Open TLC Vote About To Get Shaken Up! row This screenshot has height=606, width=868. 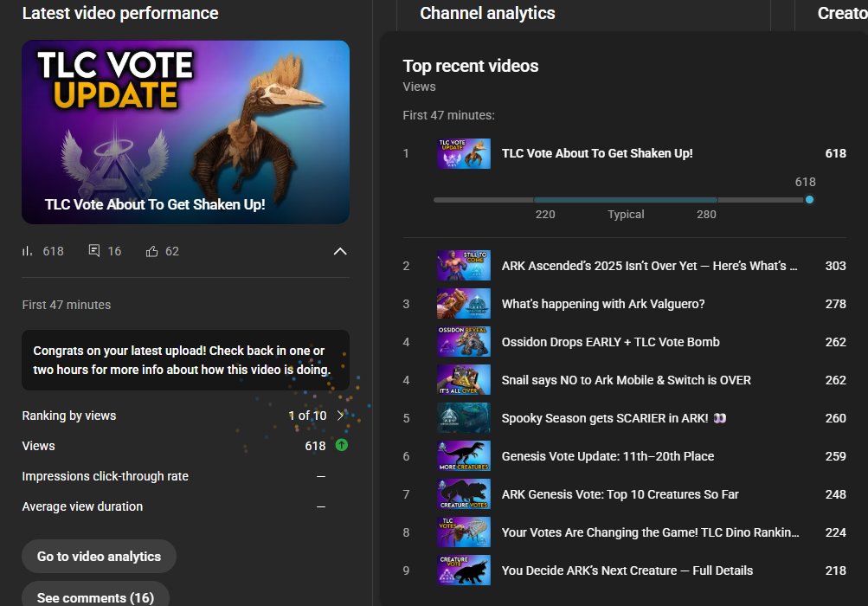pyautogui.click(x=625, y=153)
